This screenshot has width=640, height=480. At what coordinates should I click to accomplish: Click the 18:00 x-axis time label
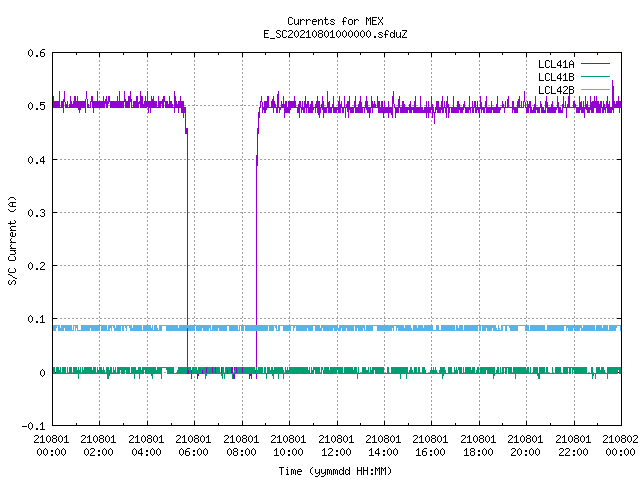click(x=478, y=452)
